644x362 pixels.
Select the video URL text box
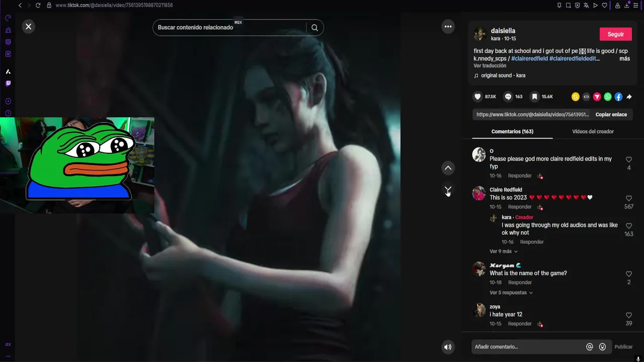tap(532, 115)
